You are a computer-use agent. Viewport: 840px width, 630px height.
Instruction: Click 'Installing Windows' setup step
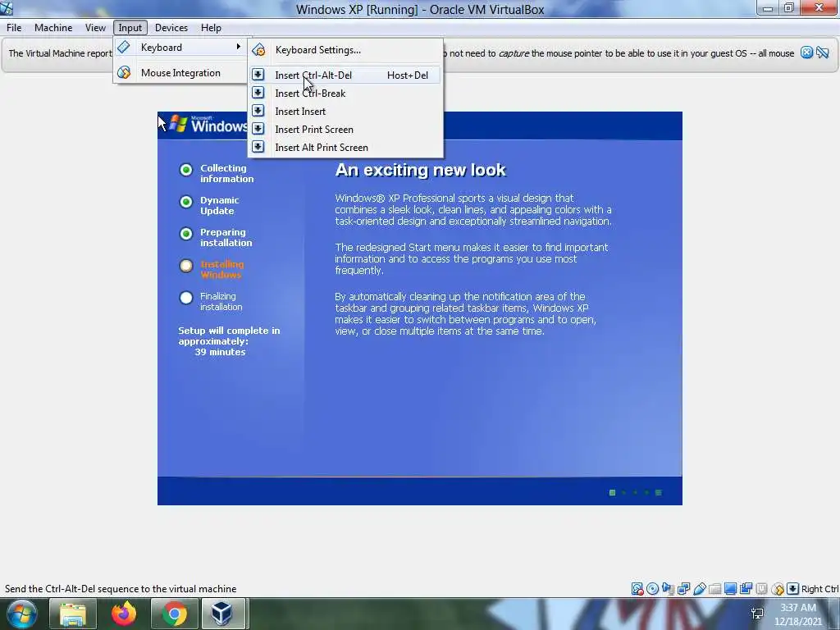221,269
